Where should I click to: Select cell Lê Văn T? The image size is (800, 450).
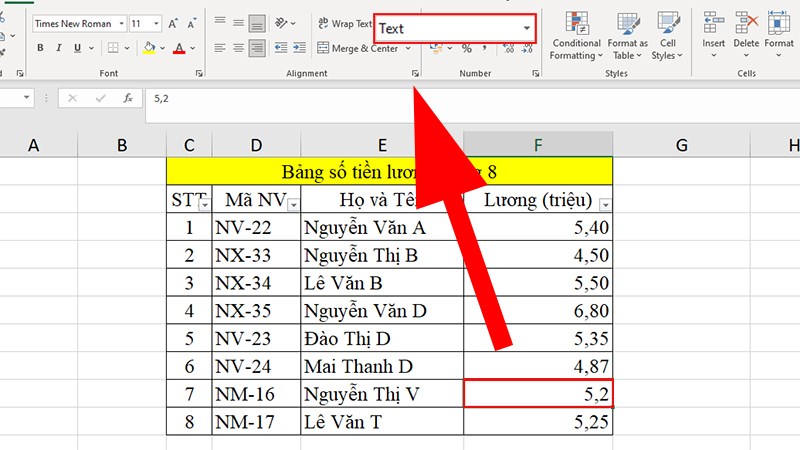point(382,422)
